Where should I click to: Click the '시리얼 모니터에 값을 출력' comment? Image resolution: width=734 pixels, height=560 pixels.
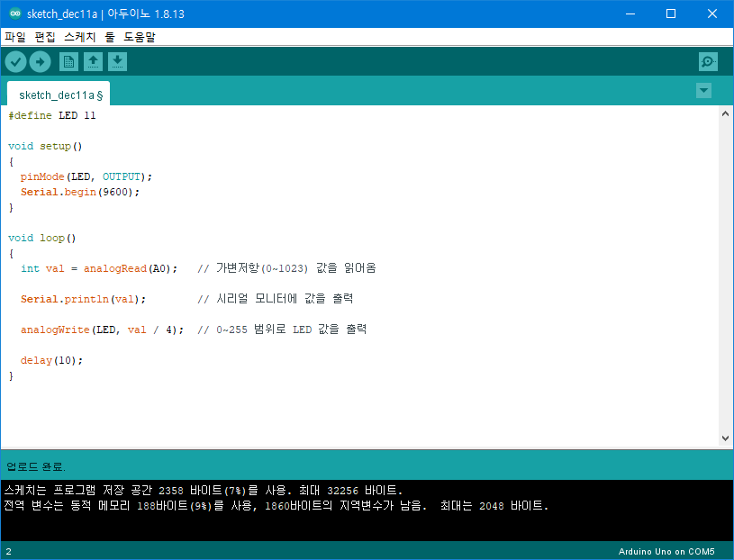[276, 299]
